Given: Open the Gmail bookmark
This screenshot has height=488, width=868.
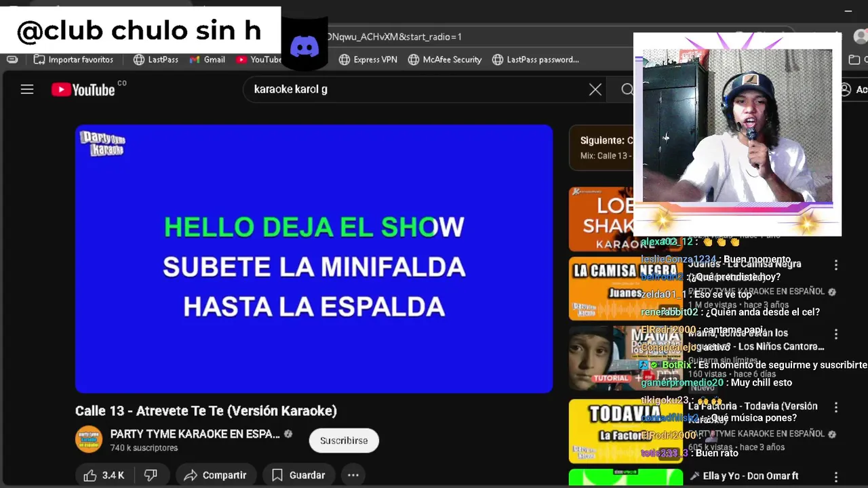Looking at the screenshot, I should (208, 60).
